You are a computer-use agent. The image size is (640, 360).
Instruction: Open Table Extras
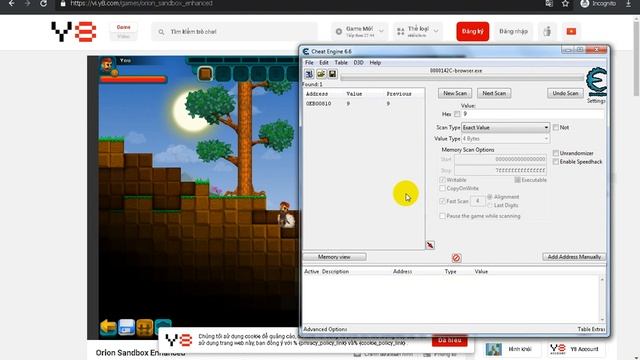[x=591, y=329]
